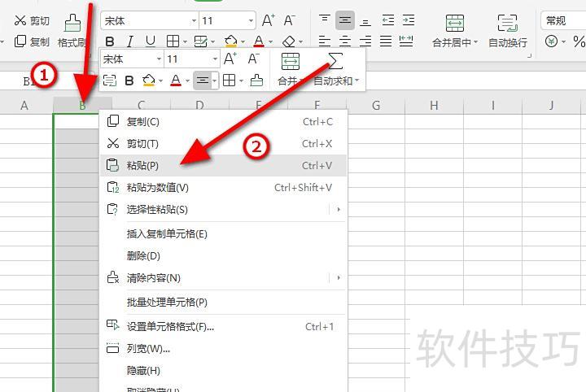Image resolution: width=586 pixels, height=392 pixels.
Task: Increase font size with ribbon A+ icon
Action: tap(269, 20)
